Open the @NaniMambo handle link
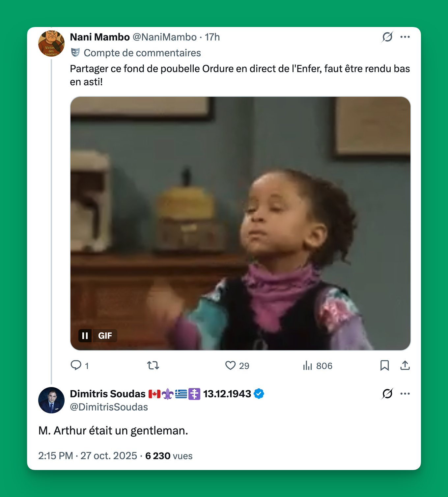The width and height of the screenshot is (448, 497). (164, 37)
